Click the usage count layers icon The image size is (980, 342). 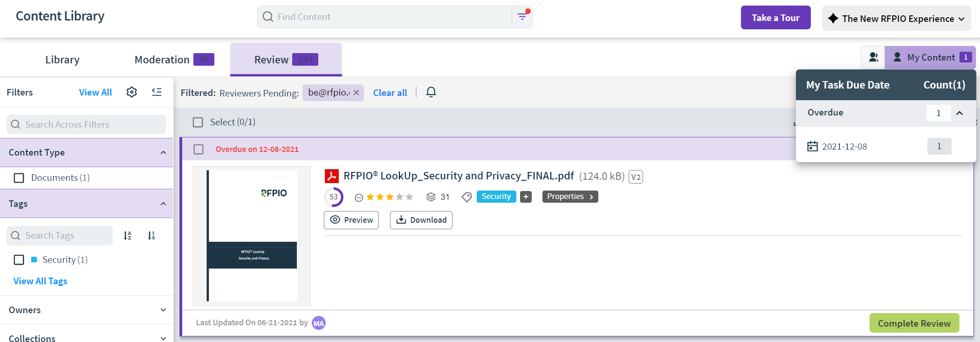[431, 197]
